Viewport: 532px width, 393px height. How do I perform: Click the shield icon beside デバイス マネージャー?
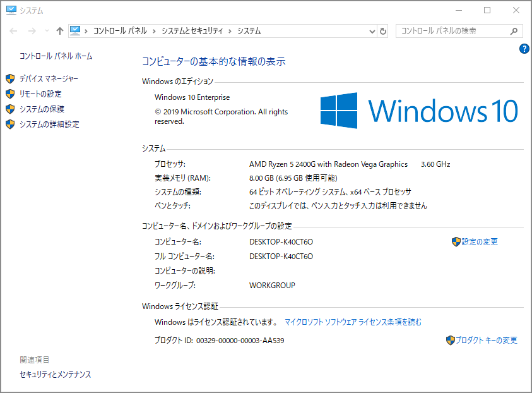coord(11,78)
